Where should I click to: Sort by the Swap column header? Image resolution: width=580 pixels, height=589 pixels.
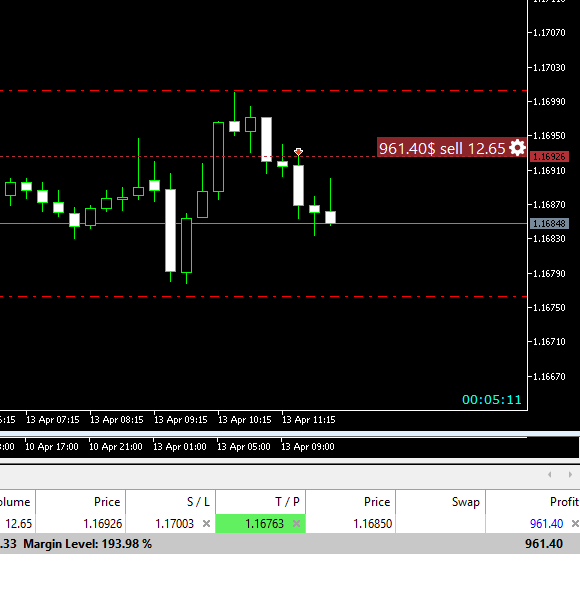tap(440, 502)
